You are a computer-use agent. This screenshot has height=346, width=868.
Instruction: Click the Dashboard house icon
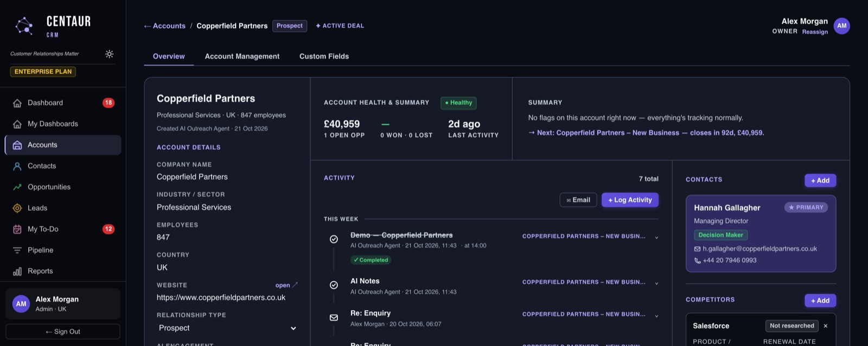(17, 103)
